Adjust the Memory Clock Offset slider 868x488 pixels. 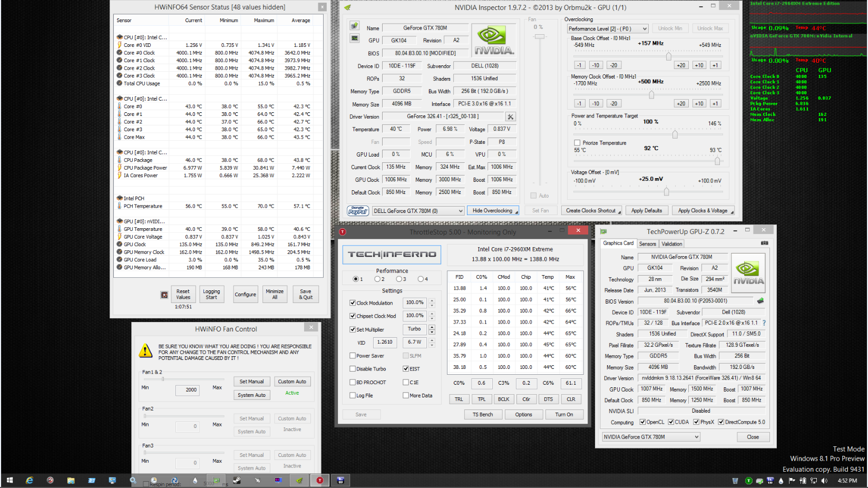[652, 95]
